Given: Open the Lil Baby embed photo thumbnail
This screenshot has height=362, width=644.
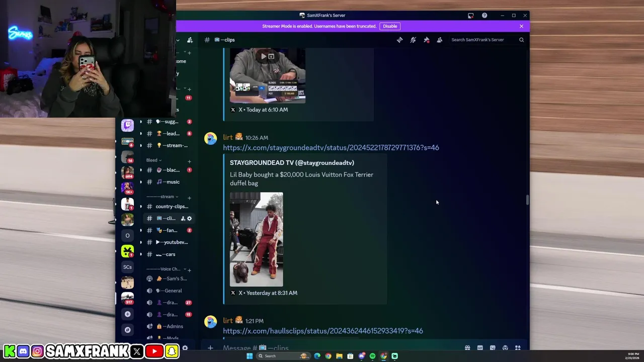Looking at the screenshot, I should click(x=257, y=239).
